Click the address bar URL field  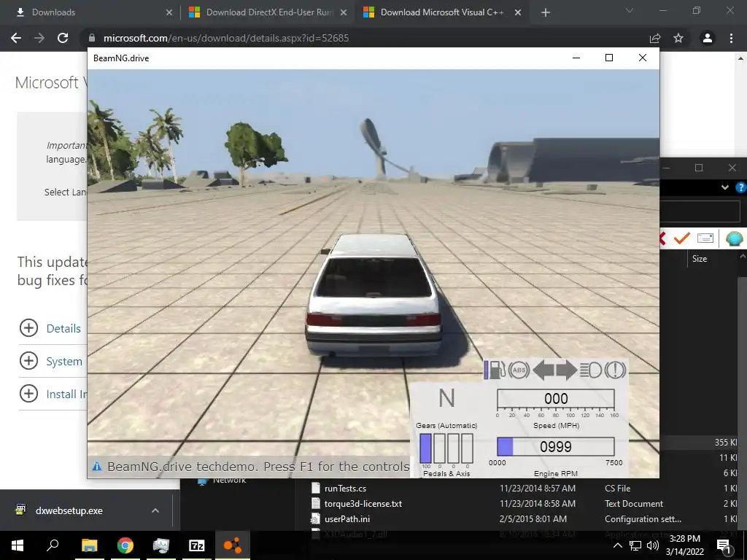coord(362,38)
